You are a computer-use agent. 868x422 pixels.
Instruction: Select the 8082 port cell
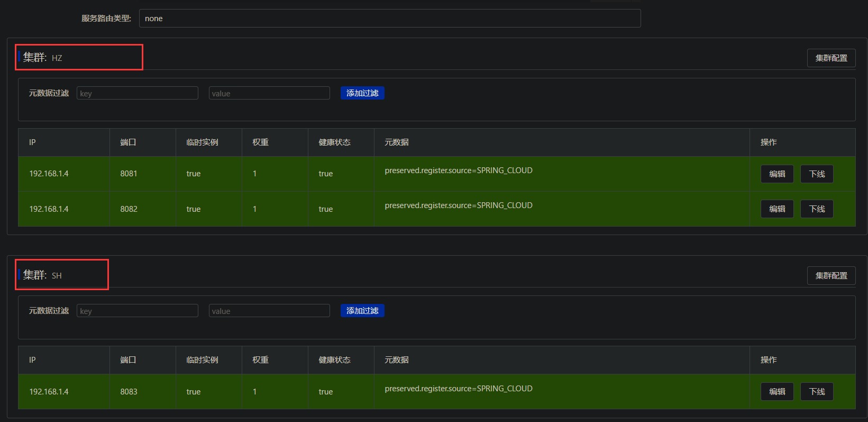pos(129,209)
